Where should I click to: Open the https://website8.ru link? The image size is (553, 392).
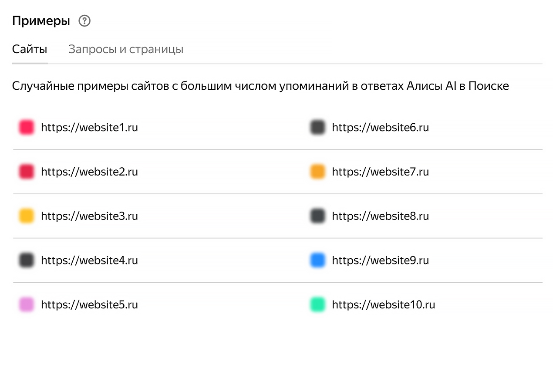[x=380, y=216]
